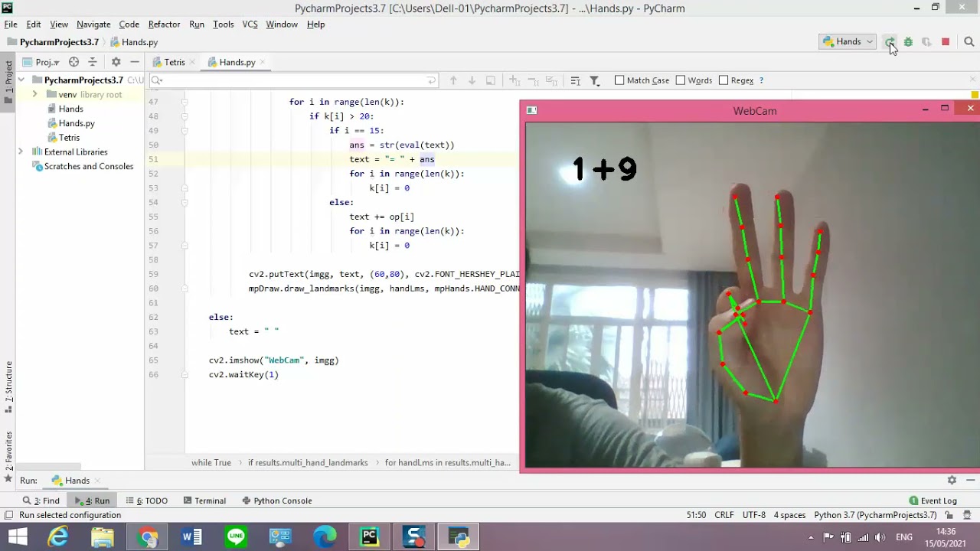Click Add Selection for Next Occurrence icon
The image size is (980, 551).
point(514,80)
